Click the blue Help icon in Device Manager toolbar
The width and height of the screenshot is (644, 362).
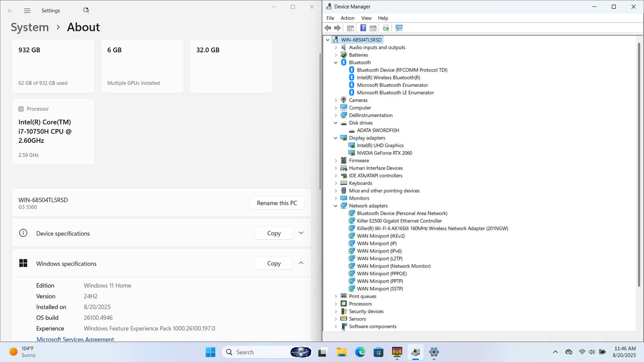coord(363,28)
